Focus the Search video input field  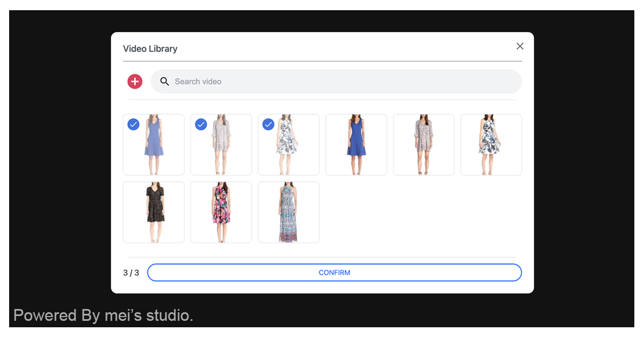pyautogui.click(x=343, y=82)
